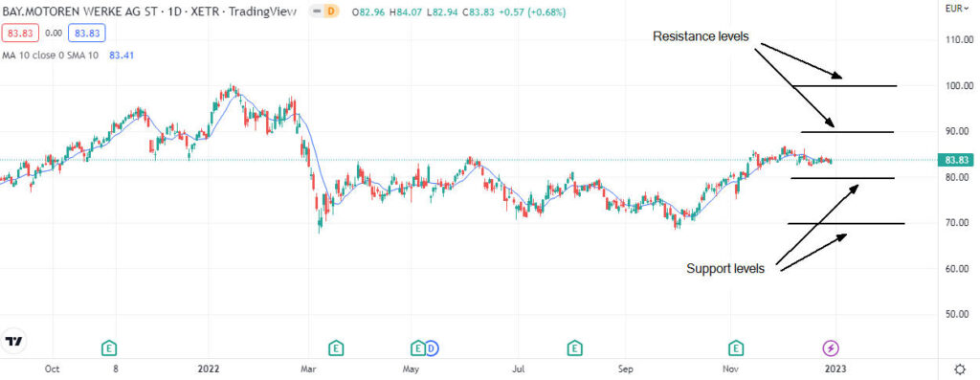
Task: Click the 0.00 spread value
Action: point(55,34)
